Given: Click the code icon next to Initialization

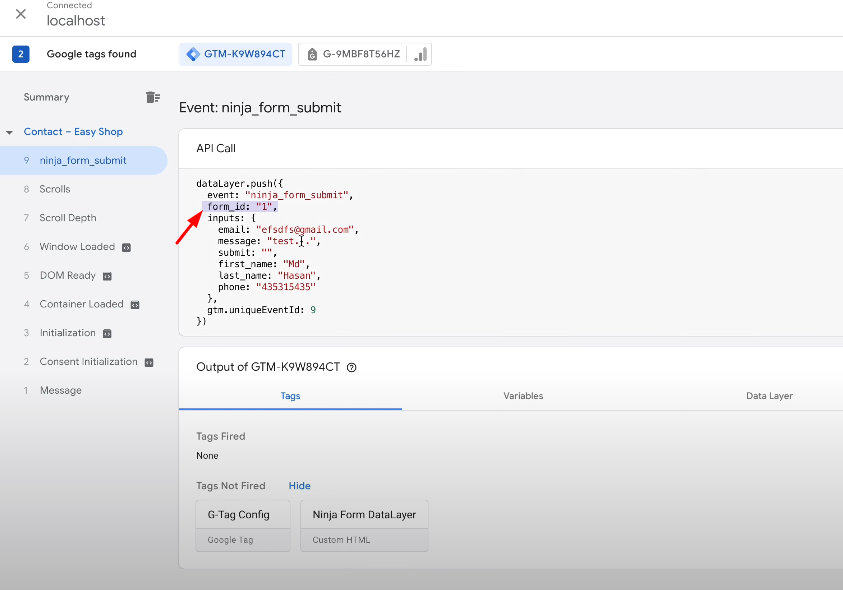Looking at the screenshot, I should coord(107,333).
